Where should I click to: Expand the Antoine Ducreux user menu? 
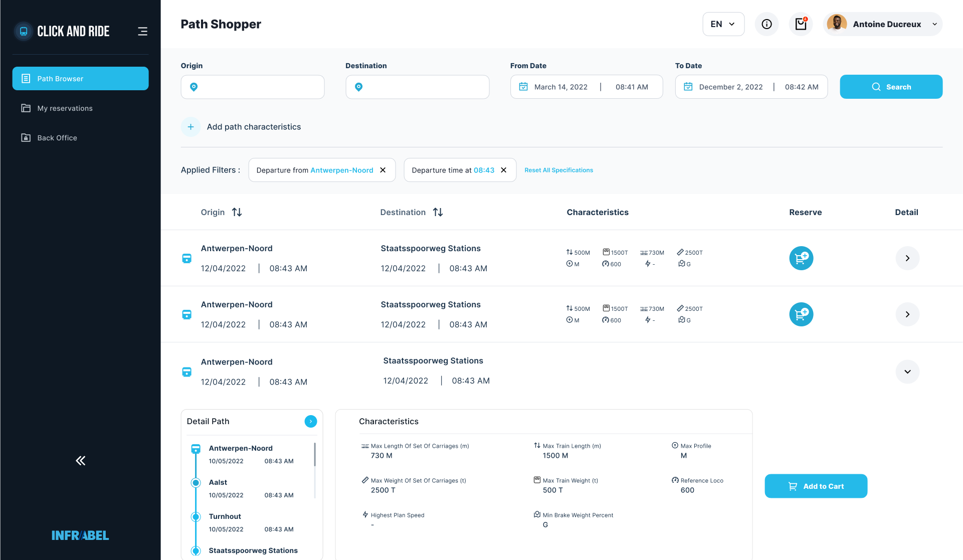(934, 24)
